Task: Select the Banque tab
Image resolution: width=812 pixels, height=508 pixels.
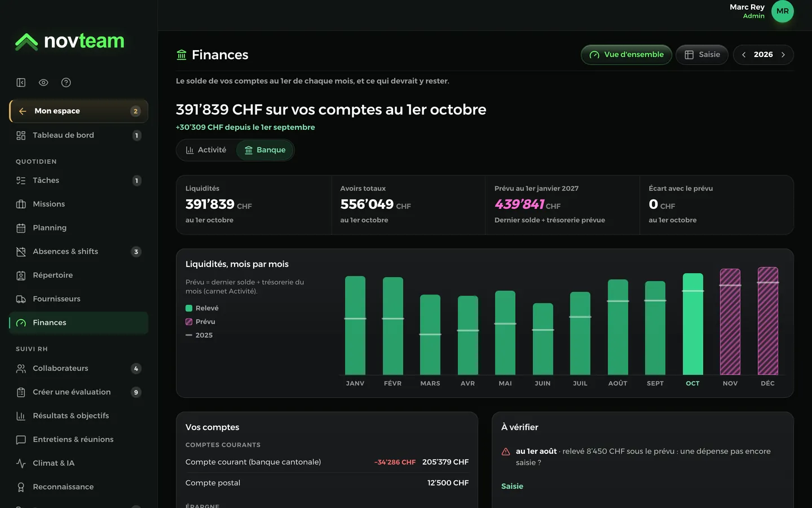Action: [265, 150]
